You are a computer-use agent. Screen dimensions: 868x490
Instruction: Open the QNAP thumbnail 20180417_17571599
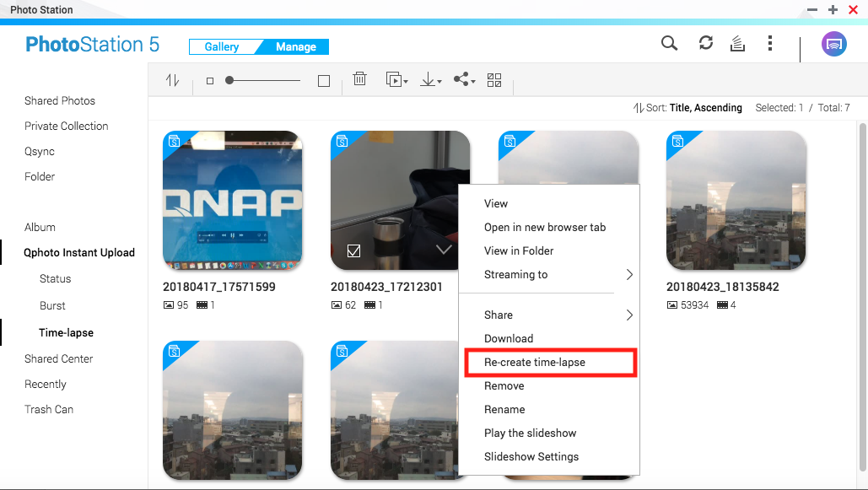(x=233, y=201)
